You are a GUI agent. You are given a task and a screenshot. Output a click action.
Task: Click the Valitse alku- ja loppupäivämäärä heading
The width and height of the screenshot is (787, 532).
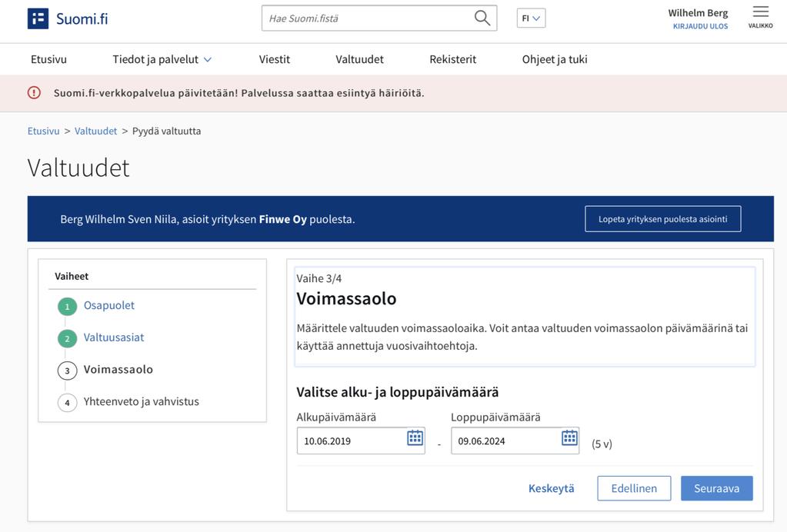tap(398, 392)
